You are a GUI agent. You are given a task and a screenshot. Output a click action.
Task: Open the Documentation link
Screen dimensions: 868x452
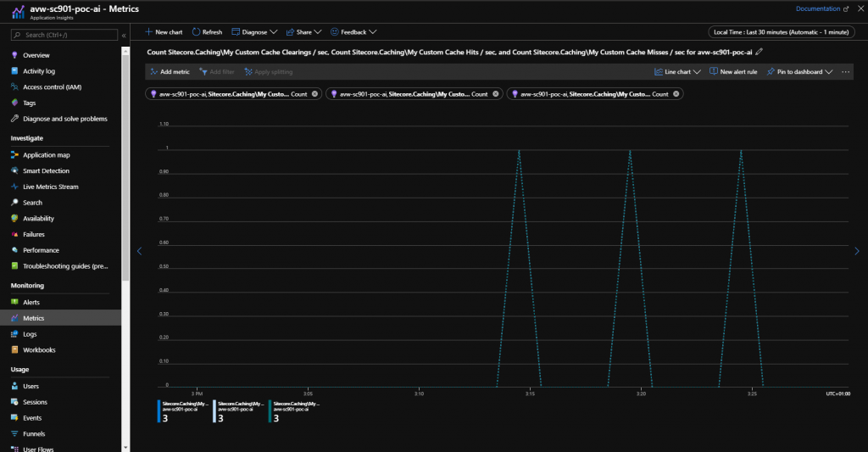[x=818, y=8]
